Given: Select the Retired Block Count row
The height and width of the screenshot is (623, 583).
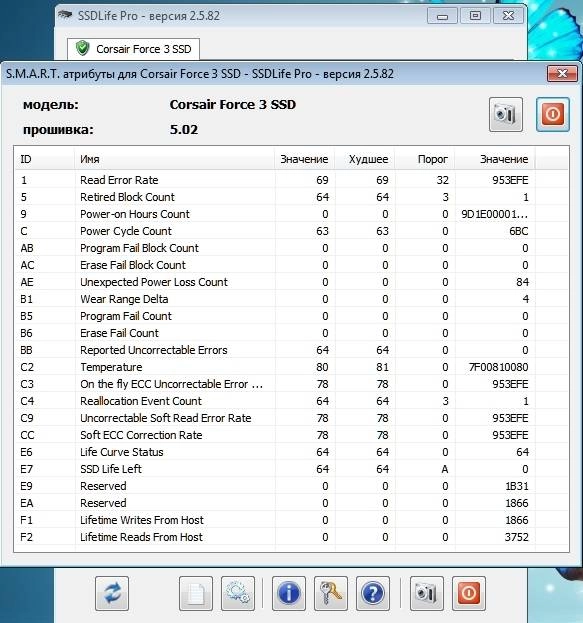Looking at the screenshot, I should click(291, 197).
